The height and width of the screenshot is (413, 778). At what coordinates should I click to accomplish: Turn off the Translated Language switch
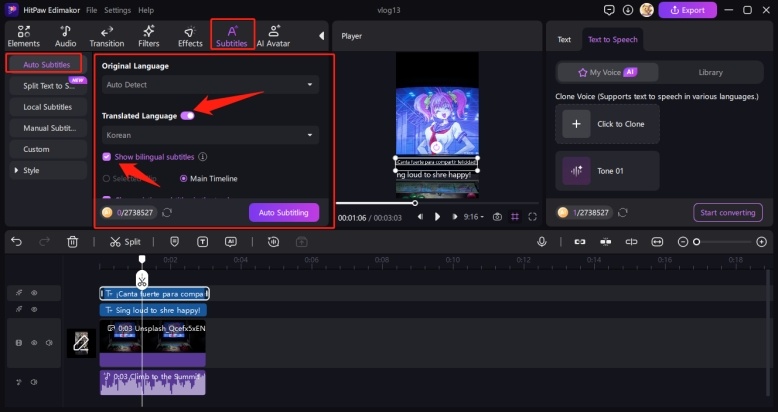188,116
